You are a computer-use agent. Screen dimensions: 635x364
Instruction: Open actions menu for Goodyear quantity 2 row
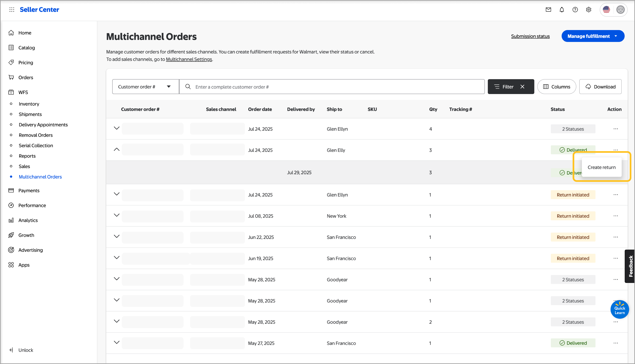click(x=616, y=322)
